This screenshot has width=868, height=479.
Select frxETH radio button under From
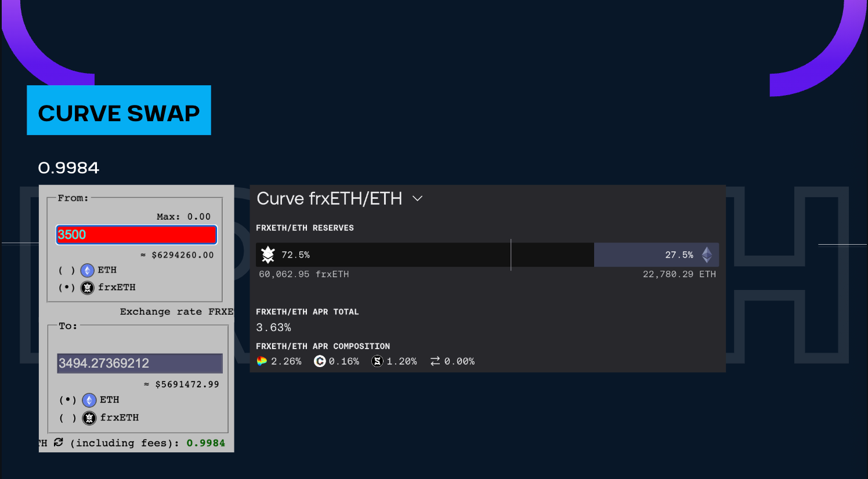point(67,288)
